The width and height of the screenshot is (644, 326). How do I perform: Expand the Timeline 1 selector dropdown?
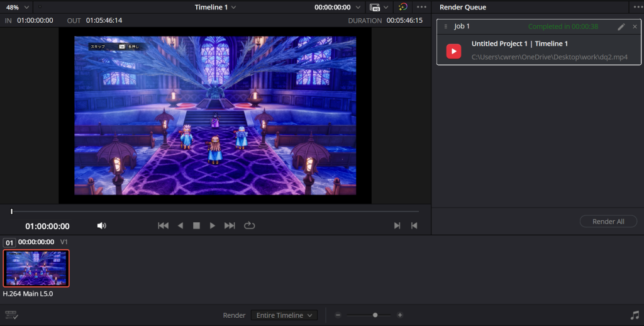click(x=216, y=7)
